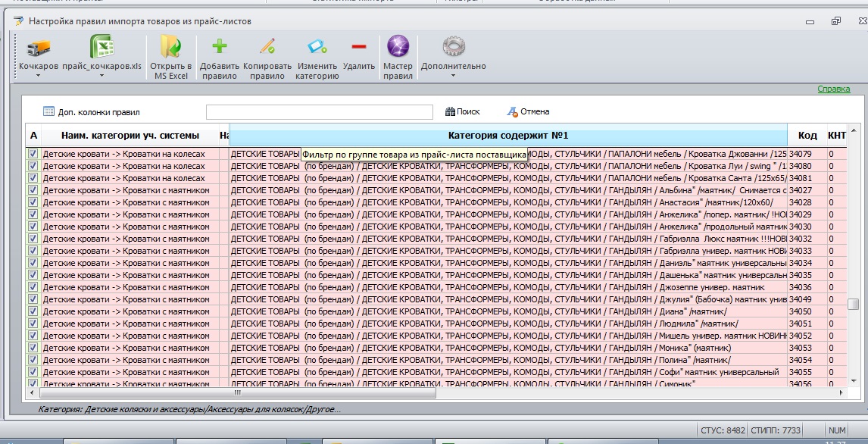868x444 pixels.
Task: Toggle checkbox for the Диана row
Action: tap(33, 311)
